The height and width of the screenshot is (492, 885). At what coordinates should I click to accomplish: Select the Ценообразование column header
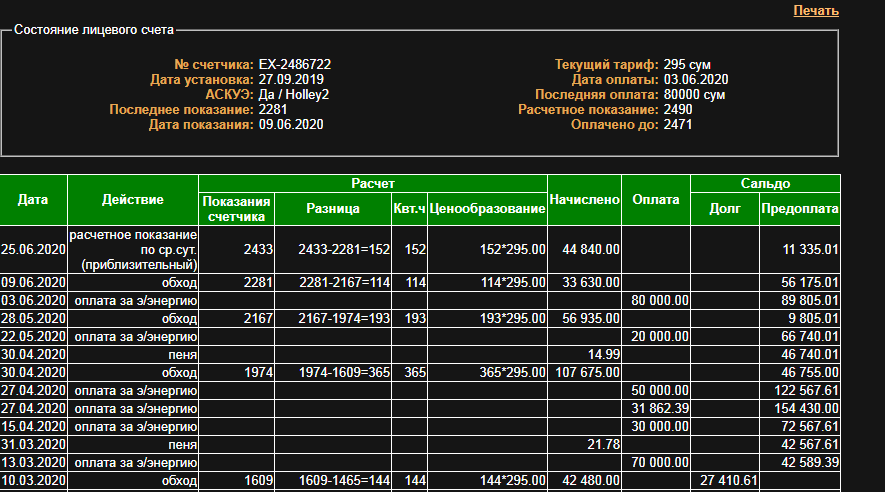pos(487,208)
